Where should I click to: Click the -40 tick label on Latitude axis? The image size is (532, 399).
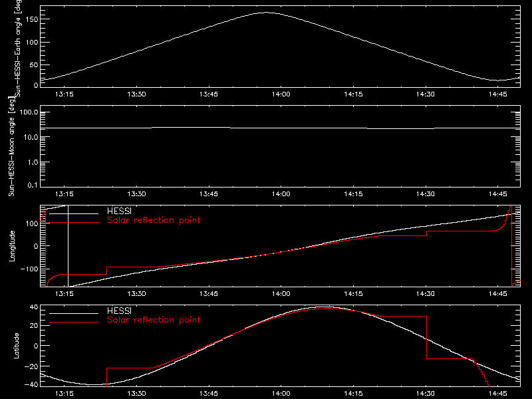tap(31, 385)
